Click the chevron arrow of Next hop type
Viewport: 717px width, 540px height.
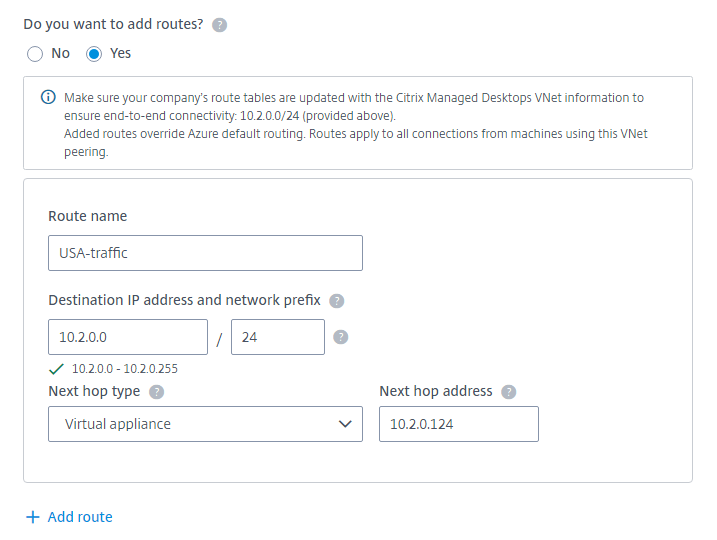(346, 424)
